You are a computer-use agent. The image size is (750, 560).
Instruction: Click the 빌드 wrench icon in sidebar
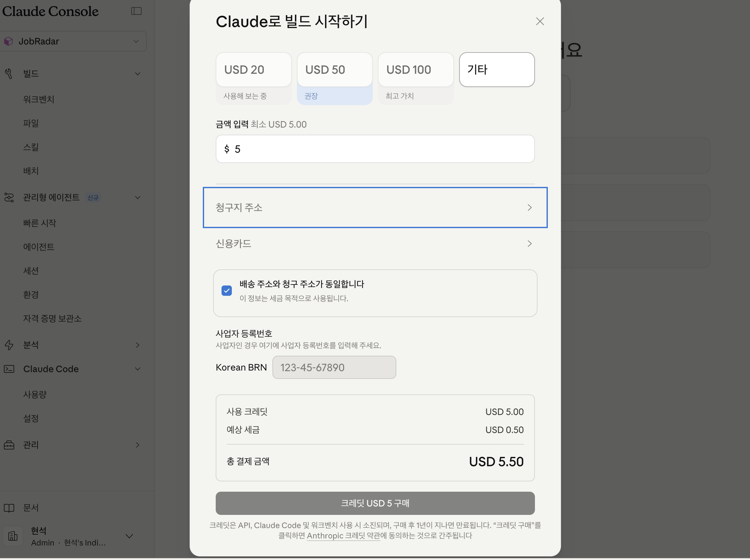click(x=9, y=73)
